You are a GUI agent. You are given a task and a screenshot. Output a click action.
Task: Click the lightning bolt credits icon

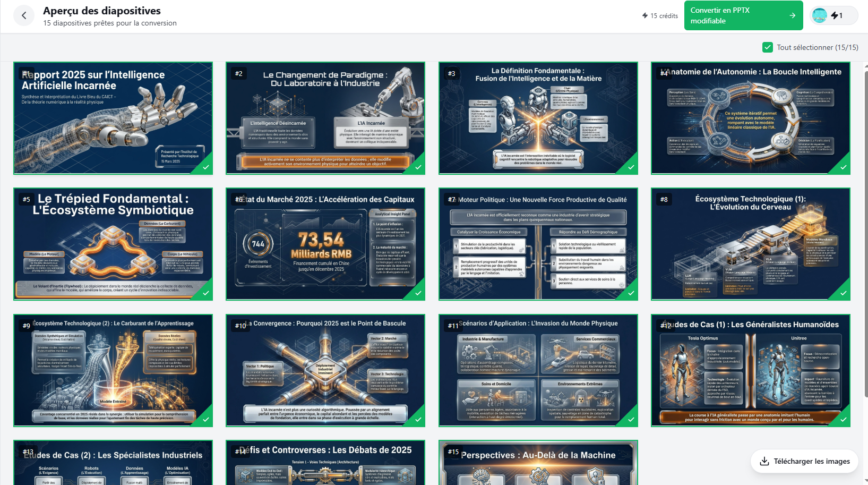tap(645, 16)
